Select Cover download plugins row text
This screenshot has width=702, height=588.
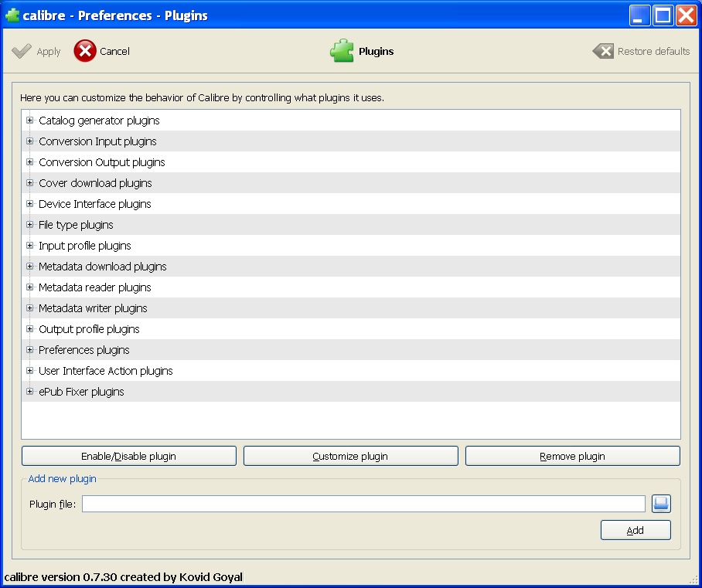(95, 183)
